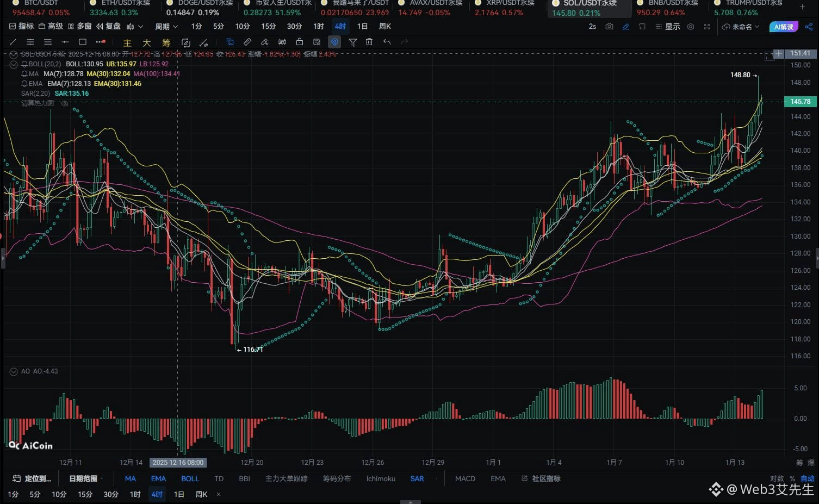
Task: Click 定位到 locate-date button
Action: (x=32, y=478)
